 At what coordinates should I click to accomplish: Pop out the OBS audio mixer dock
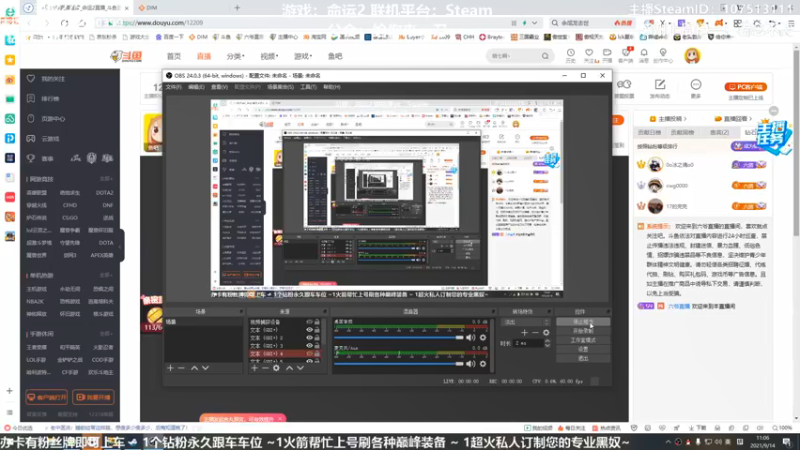coord(493,311)
